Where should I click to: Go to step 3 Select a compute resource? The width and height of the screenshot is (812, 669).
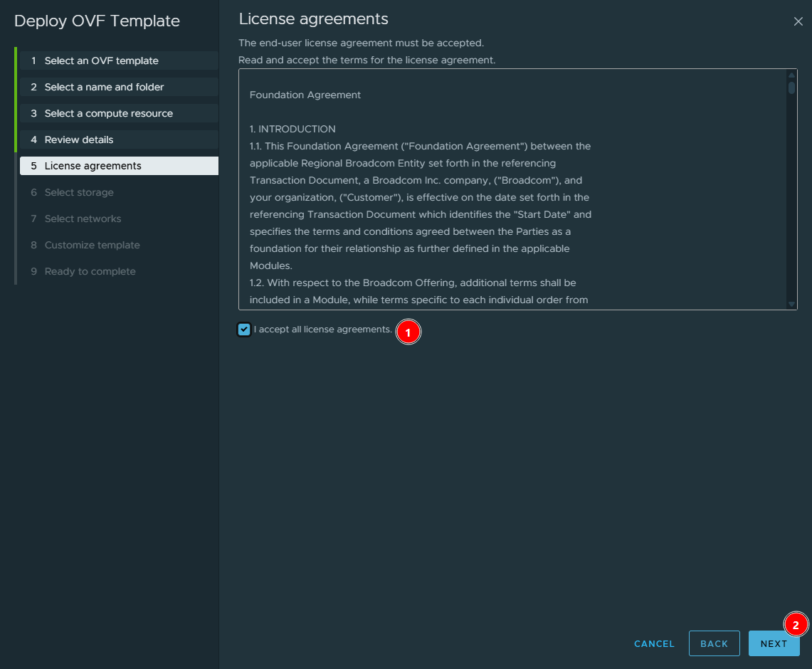119,113
